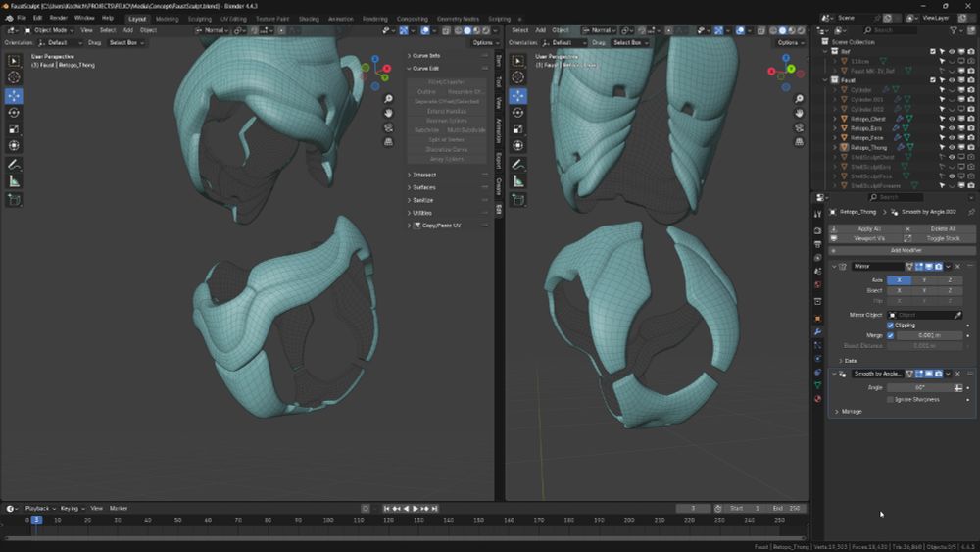The image size is (980, 552).
Task: Select the Transform tool in left viewport
Action: pos(14,145)
